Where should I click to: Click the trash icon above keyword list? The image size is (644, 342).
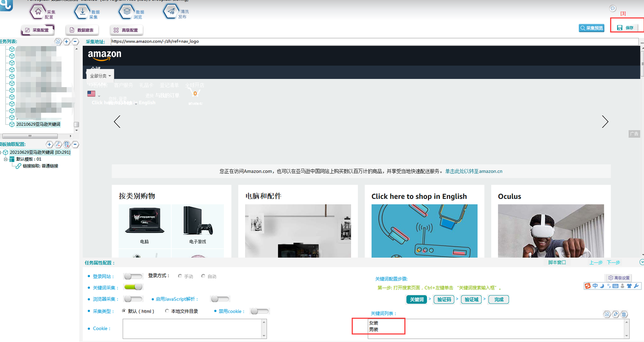[x=624, y=314]
